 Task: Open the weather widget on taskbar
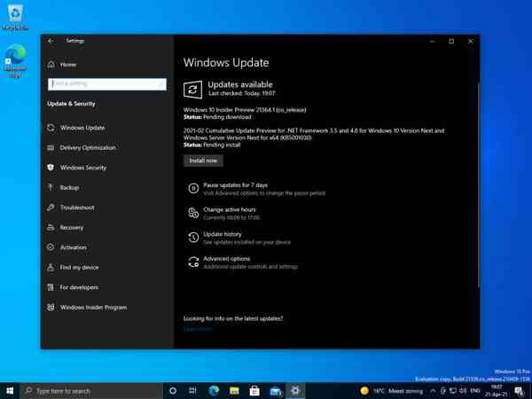pos(391,391)
